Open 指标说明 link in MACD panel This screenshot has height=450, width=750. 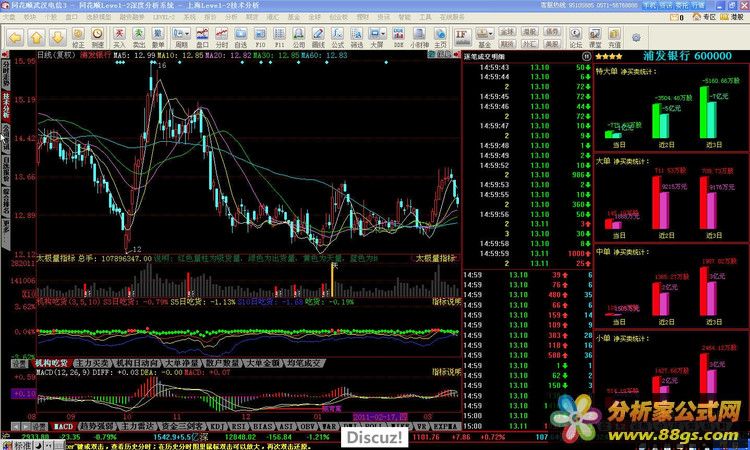[447, 372]
